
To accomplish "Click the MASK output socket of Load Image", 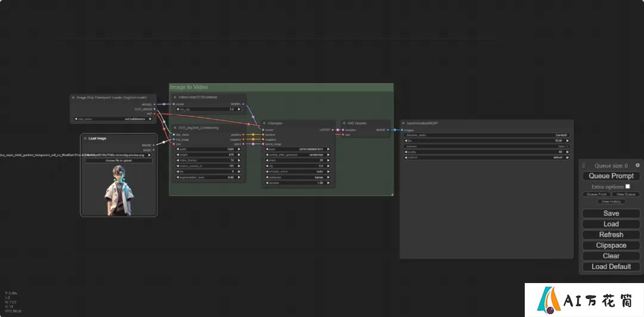I will tap(154, 150).
